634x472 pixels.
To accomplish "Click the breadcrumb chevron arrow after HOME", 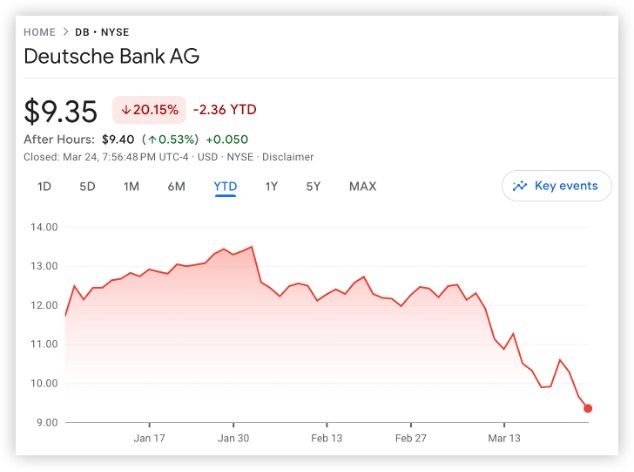I will point(65,32).
